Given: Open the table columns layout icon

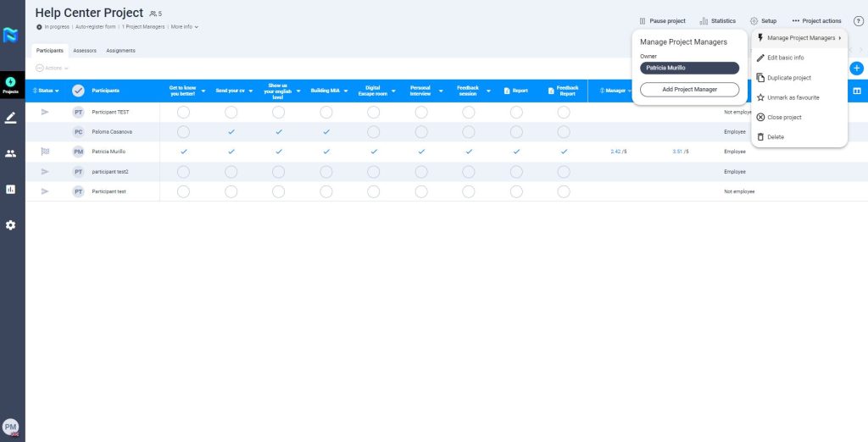Looking at the screenshot, I should coord(856,91).
